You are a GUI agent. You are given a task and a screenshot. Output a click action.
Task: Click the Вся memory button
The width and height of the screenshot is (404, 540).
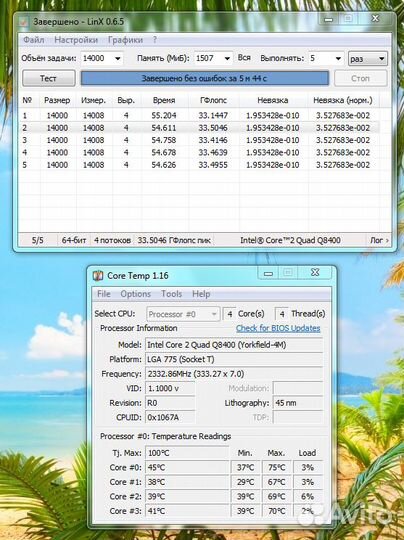tap(244, 58)
